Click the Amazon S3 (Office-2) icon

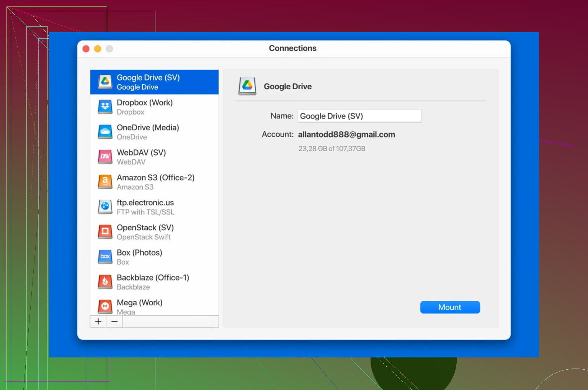click(105, 182)
